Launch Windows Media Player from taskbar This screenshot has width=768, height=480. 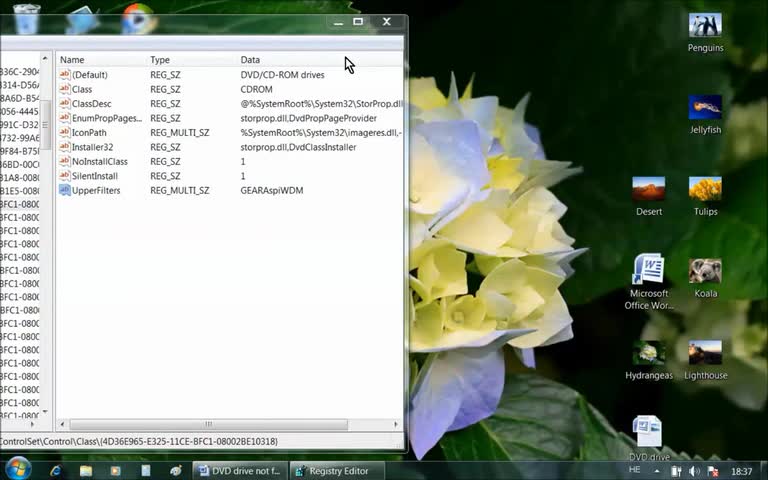point(116,471)
